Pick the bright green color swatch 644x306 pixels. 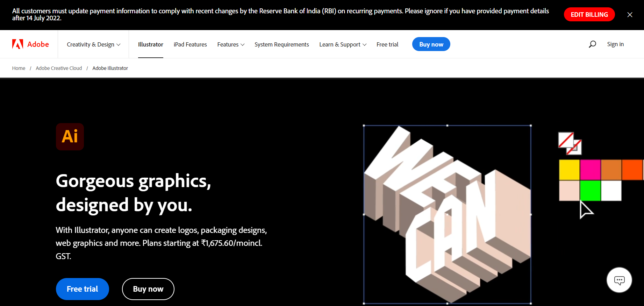pos(590,191)
